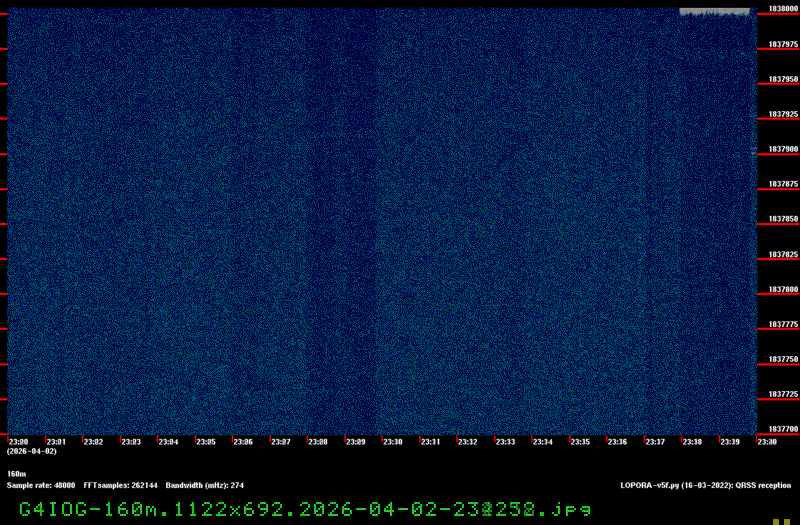Select the 23:03 time marker
This screenshot has width=800, height=525.
(131, 442)
